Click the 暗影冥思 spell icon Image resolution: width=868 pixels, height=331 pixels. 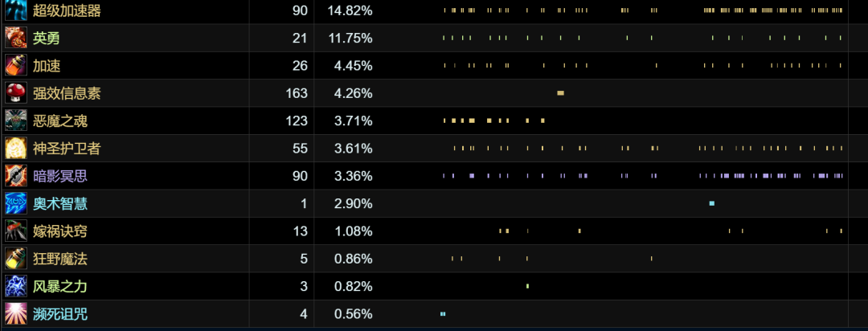click(16, 176)
